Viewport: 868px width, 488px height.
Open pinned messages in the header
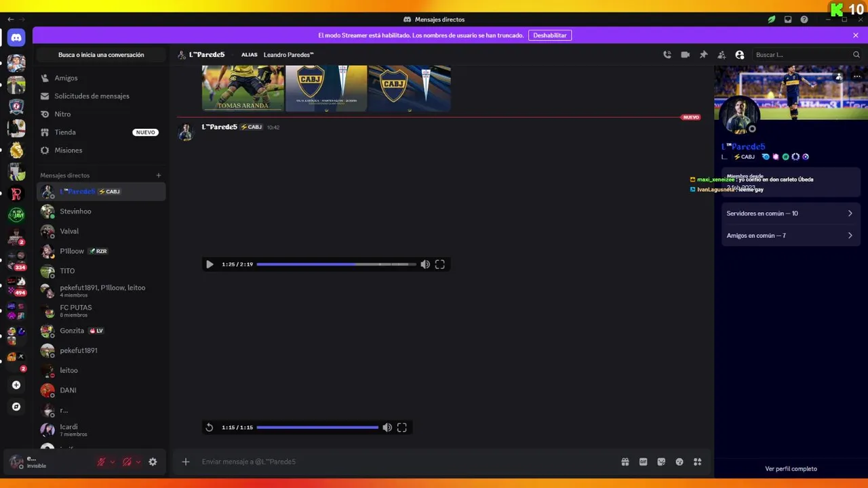[x=704, y=55]
